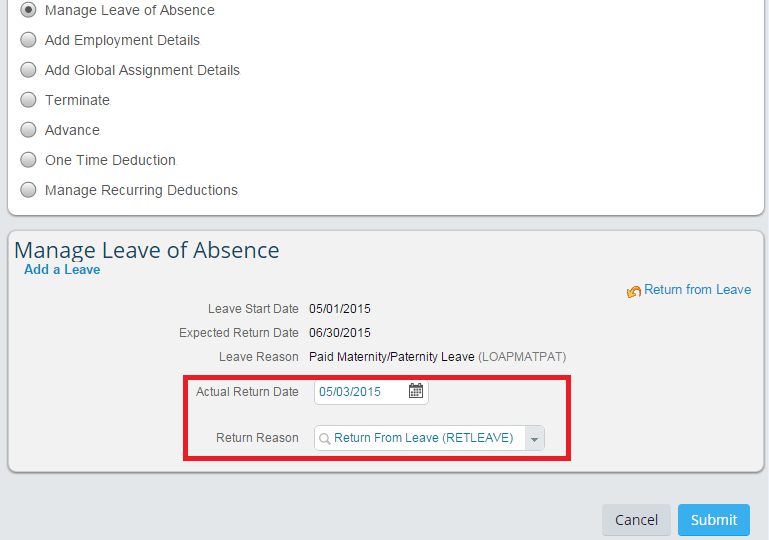Submit the leave of absence form
Screen dimensions: 769x540
[713, 520]
